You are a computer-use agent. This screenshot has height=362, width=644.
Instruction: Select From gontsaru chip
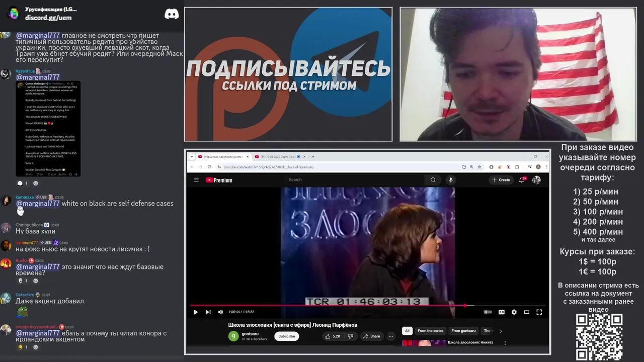coord(463,331)
